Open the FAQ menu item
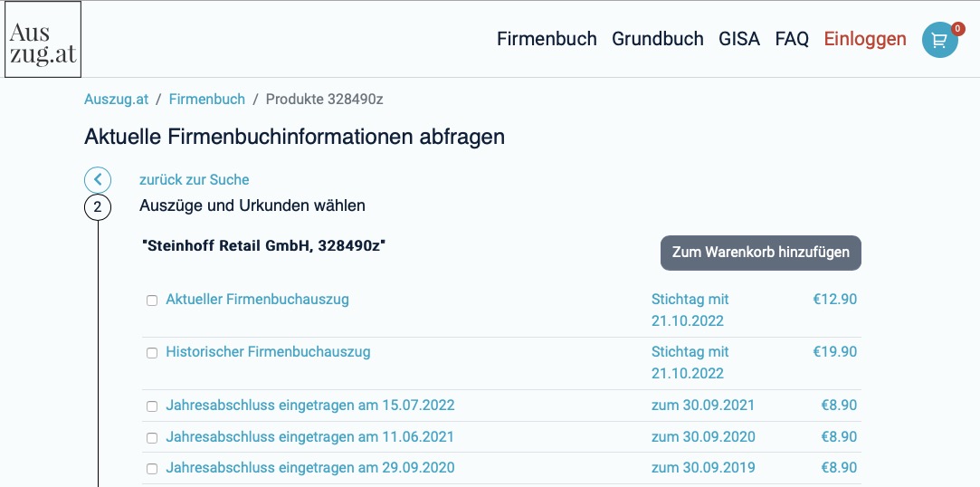Image resolution: width=980 pixels, height=487 pixels. coord(792,39)
